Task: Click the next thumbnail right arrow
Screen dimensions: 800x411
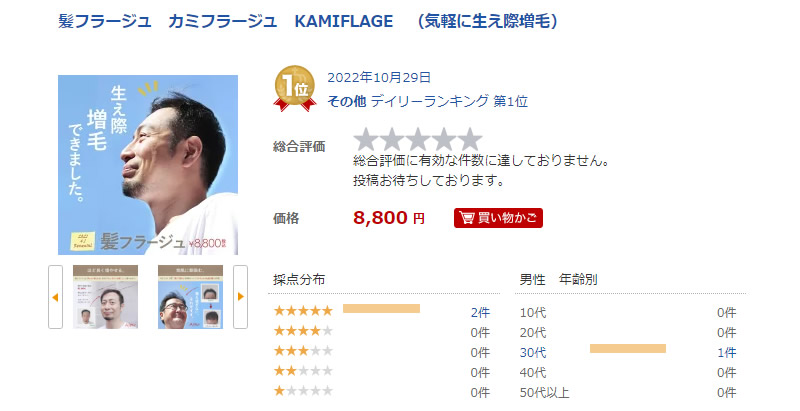Action: pos(240,297)
